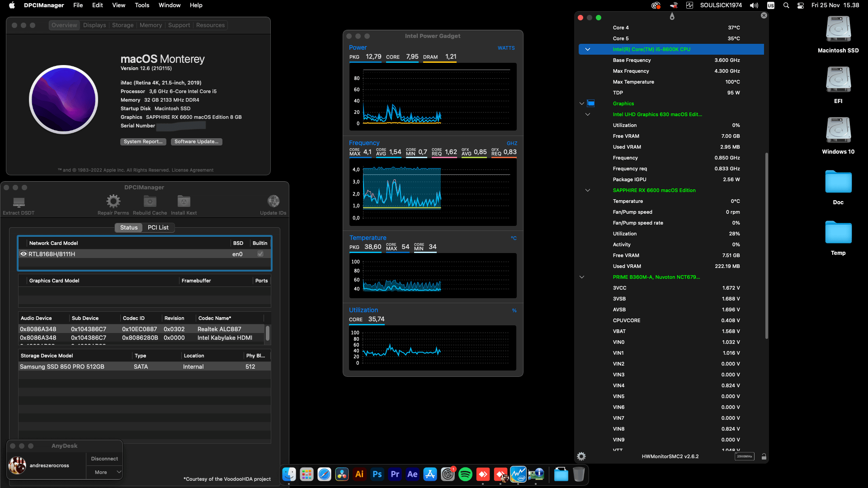This screenshot has width=868, height=488.
Task: Select the Status tab in DPCIManager
Action: (x=129, y=227)
